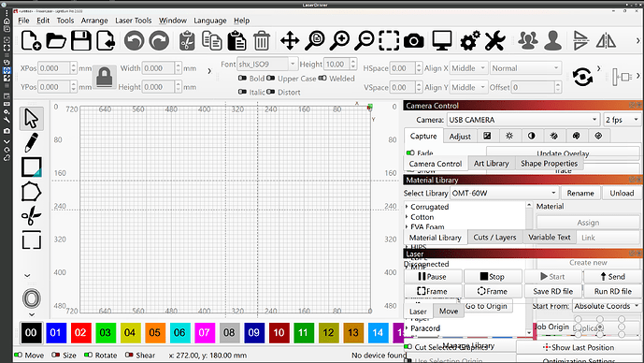Toggle the Distort switch
The image size is (644, 363).
(x=270, y=92)
